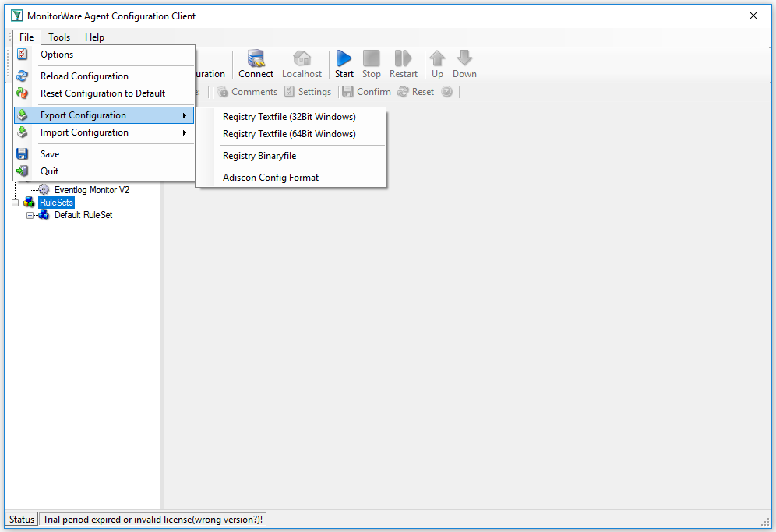
Task: Choose Export Configuration menu entry
Action: [104, 115]
